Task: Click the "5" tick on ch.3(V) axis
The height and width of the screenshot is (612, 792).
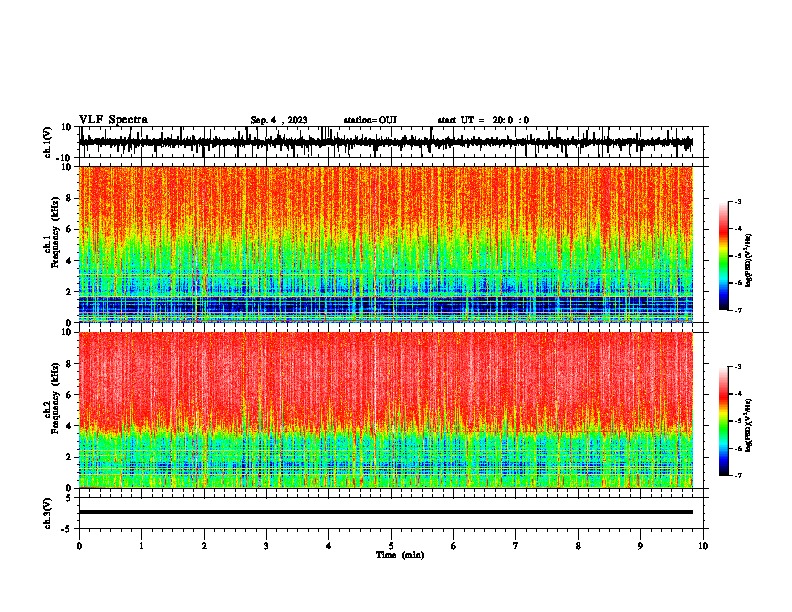Action: coord(69,497)
